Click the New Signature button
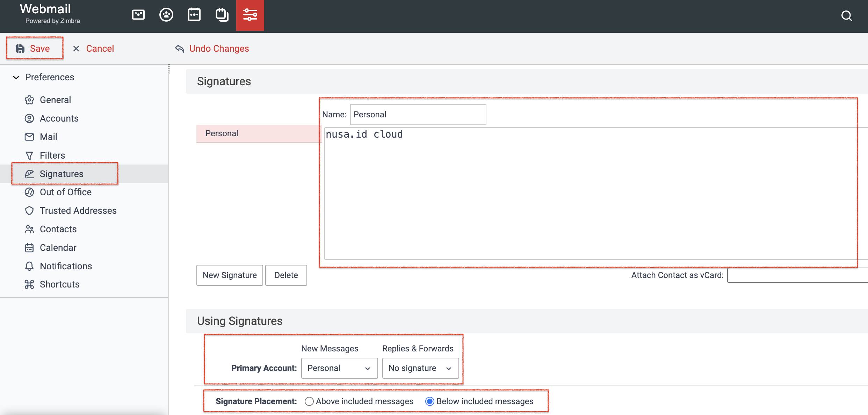Viewport: 868px width, 415px height. click(230, 275)
